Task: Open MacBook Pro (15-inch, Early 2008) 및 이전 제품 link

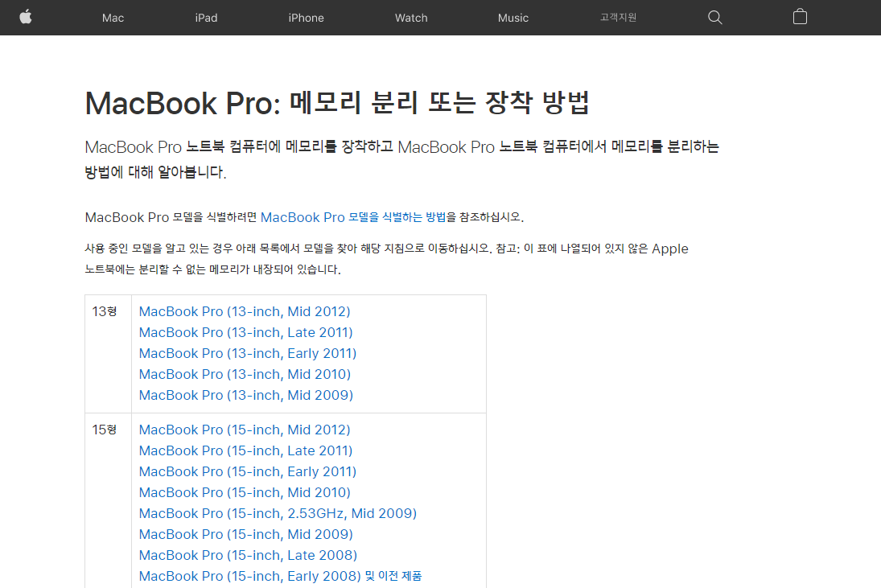Action: coord(280,576)
